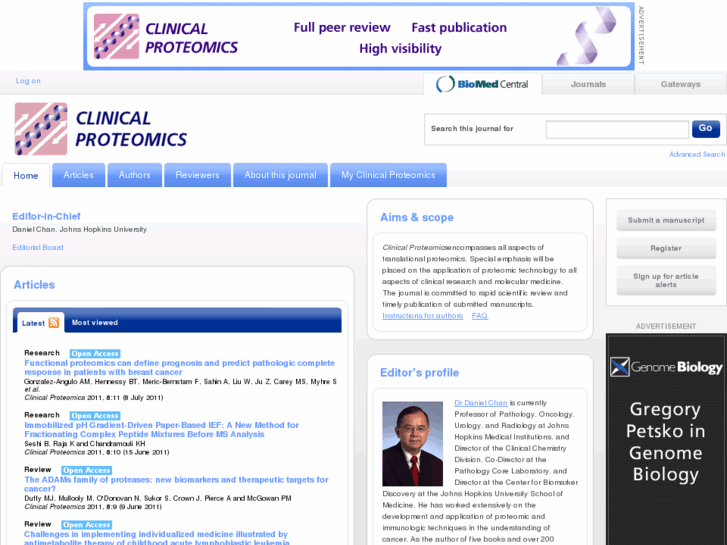Click authors 'Seshi B, Raja K and Chandramouli KH'
This screenshot has height=545, width=727.
click(85, 444)
